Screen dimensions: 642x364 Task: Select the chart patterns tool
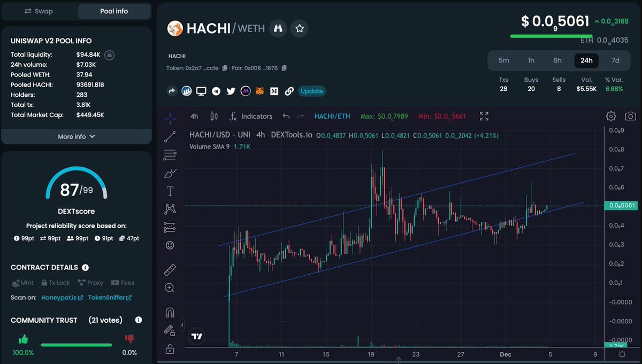[x=170, y=209]
